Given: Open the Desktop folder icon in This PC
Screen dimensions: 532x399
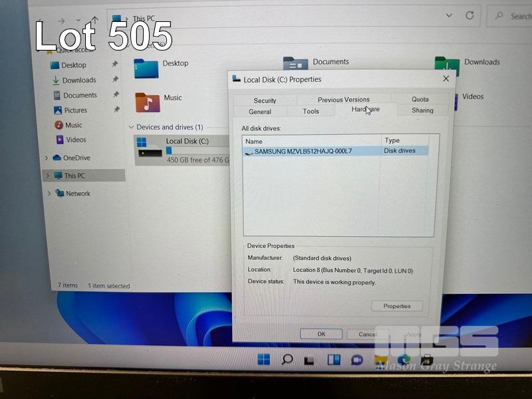Looking at the screenshot, I should click(145, 68).
